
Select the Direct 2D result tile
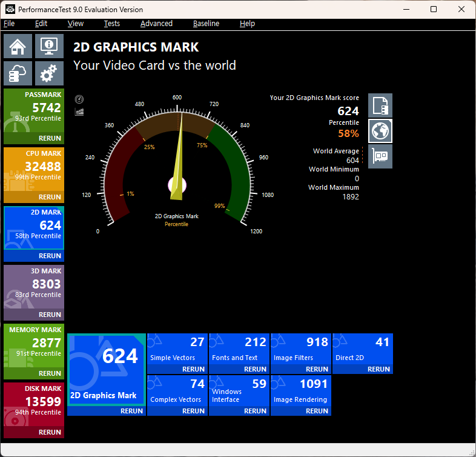(x=363, y=349)
